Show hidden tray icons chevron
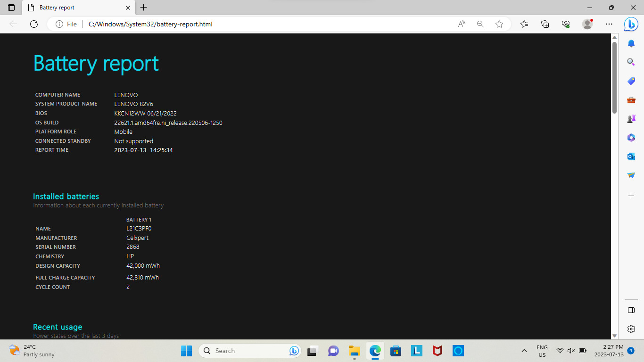This screenshot has height=362, width=644. point(524,351)
